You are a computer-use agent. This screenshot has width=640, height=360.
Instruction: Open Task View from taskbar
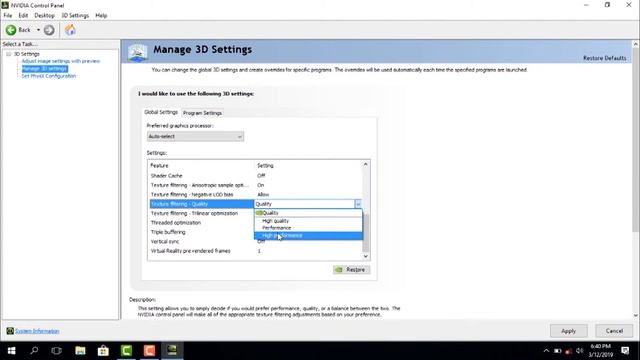(x=57, y=351)
